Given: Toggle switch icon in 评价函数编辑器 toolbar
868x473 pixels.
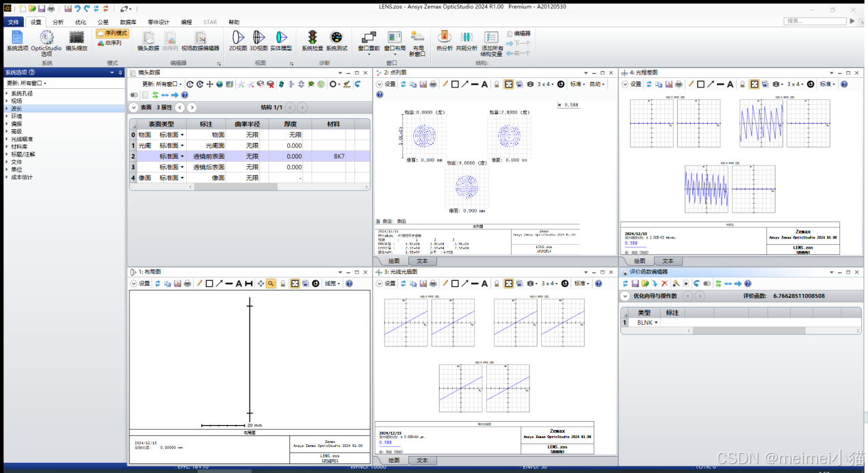Looking at the screenshot, I should pos(707,283).
